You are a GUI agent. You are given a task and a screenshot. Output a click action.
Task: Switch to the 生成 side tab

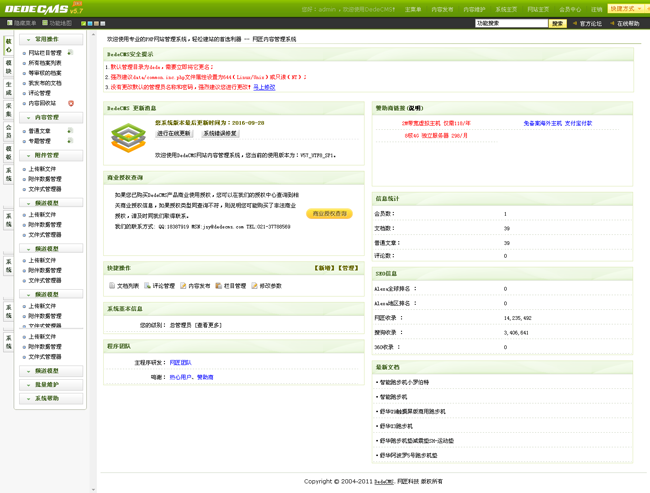point(9,89)
